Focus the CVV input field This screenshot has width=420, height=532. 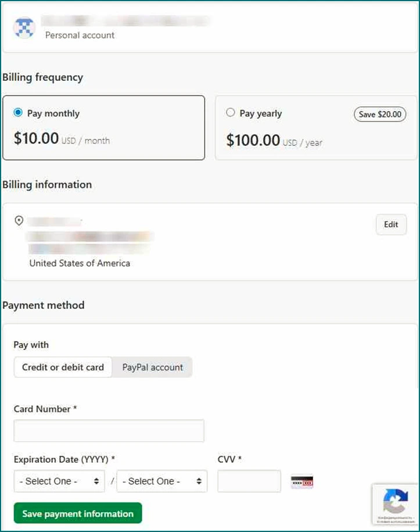point(249,481)
